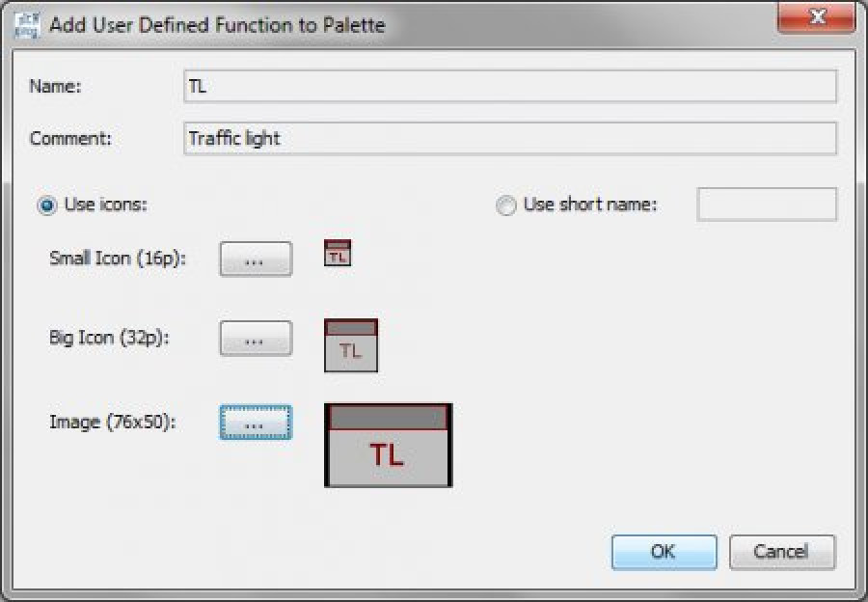Viewport: 868px width, 602px height.
Task: Click the 76x50 TL image preview
Action: click(388, 446)
